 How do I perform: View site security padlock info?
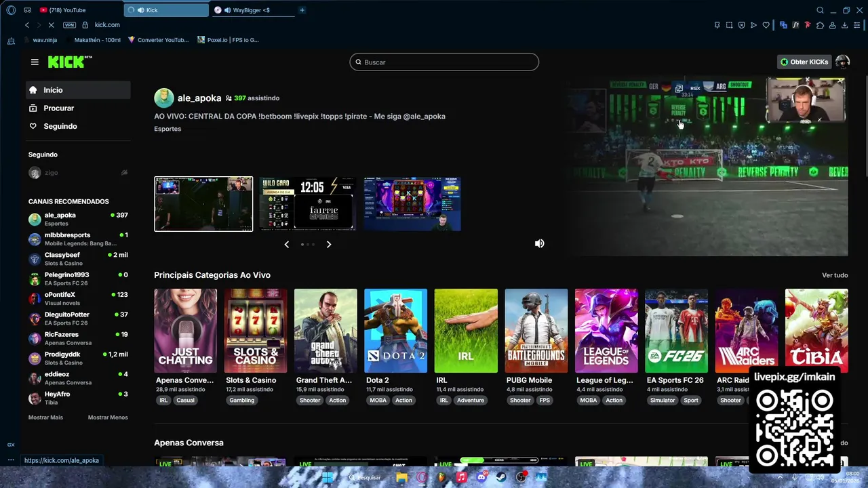[x=85, y=25]
